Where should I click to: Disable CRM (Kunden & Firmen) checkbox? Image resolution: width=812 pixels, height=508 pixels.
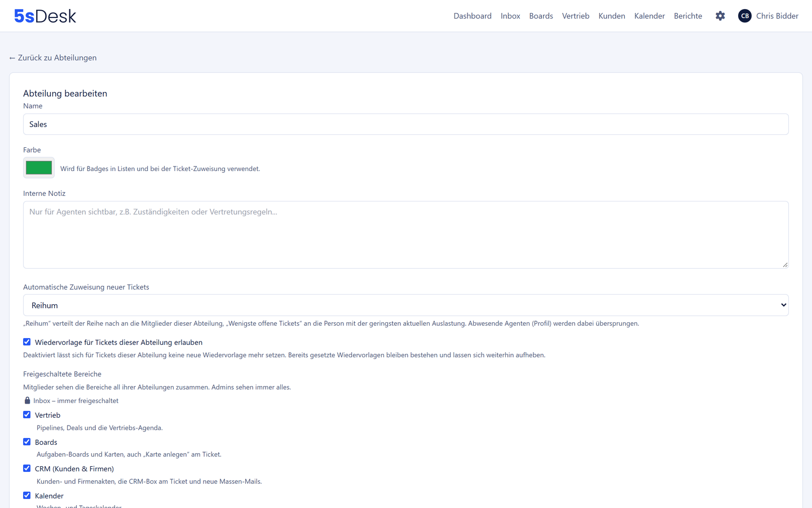click(27, 468)
